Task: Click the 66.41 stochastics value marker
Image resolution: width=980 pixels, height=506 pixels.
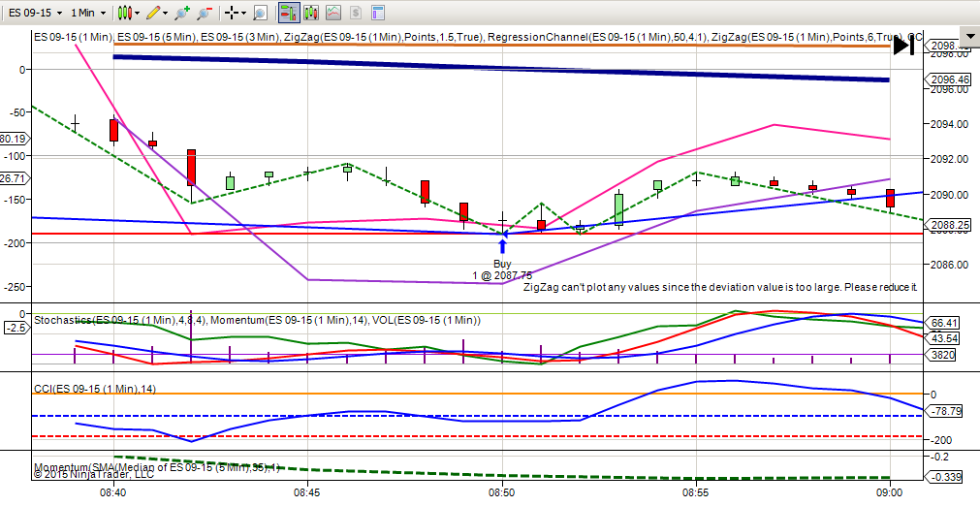Action: click(x=942, y=323)
